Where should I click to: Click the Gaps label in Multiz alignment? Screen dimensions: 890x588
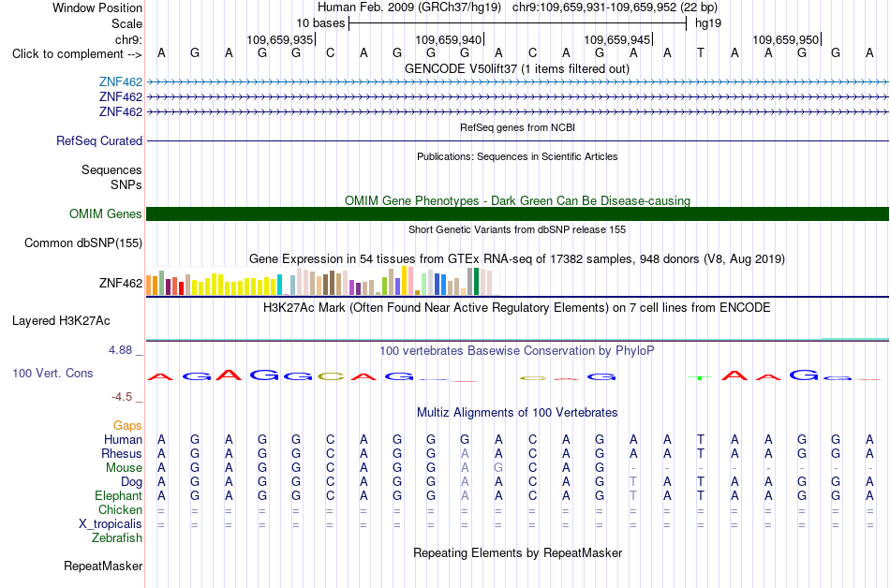[127, 426]
